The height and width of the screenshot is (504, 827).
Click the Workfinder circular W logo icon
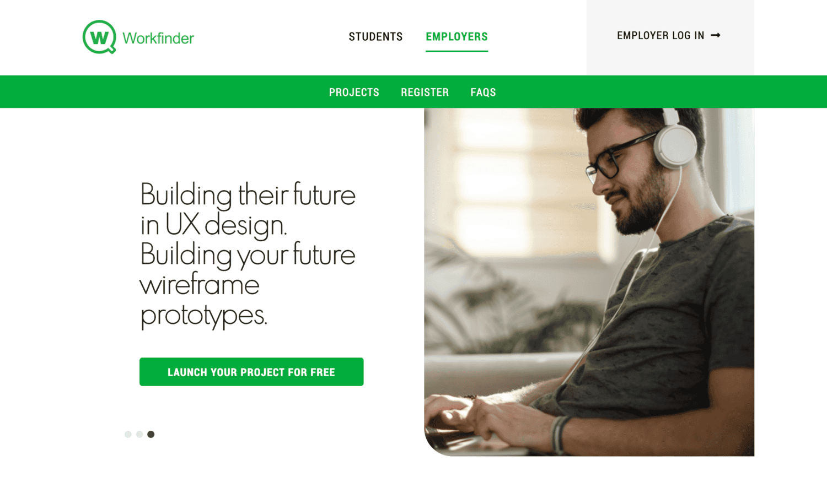click(99, 37)
